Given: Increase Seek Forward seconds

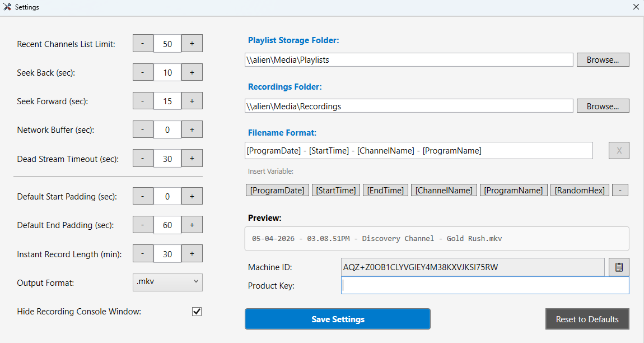Looking at the screenshot, I should (192, 101).
